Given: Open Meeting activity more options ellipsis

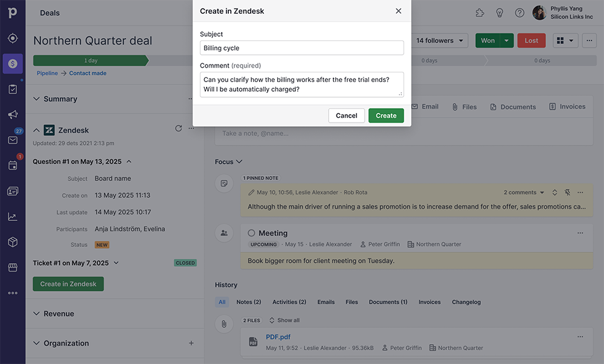Looking at the screenshot, I should tap(580, 233).
